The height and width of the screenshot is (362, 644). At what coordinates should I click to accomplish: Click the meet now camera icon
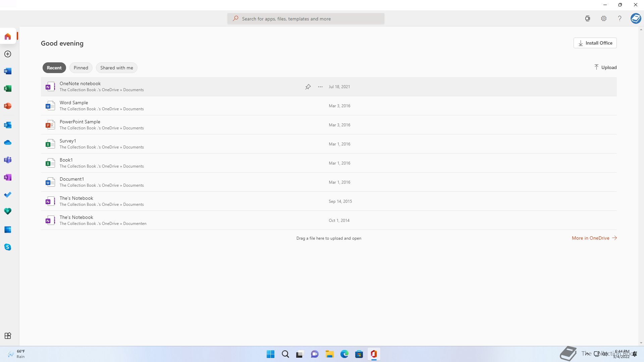[588, 18]
